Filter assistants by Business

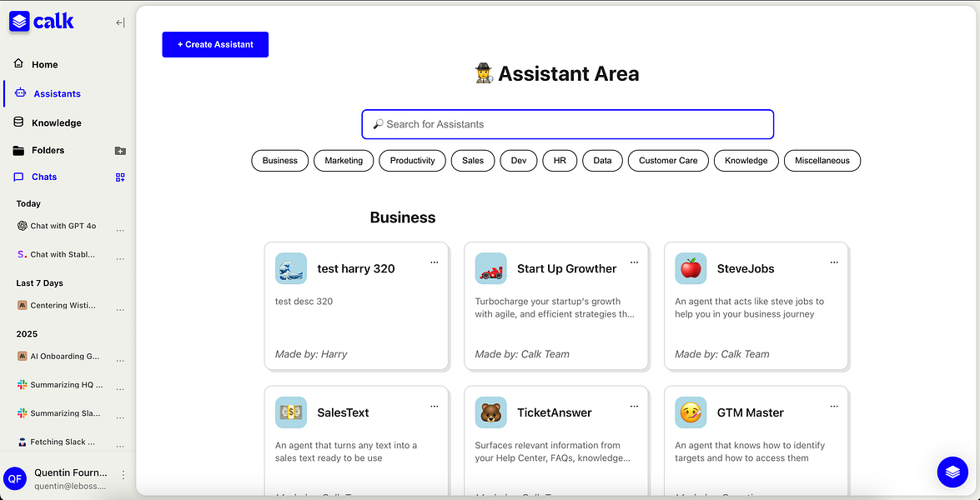280,161
